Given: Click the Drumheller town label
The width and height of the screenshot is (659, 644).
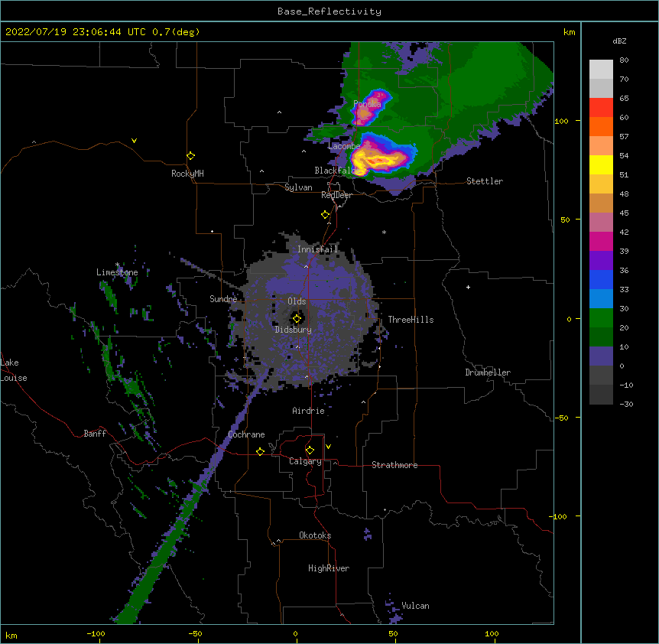Looking at the screenshot, I should [x=488, y=372].
